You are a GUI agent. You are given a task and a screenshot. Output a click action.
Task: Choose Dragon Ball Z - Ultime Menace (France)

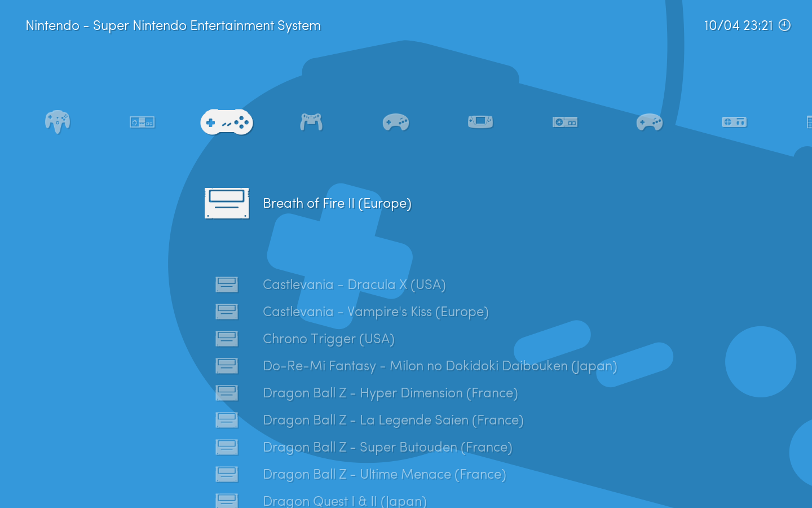coord(384,474)
